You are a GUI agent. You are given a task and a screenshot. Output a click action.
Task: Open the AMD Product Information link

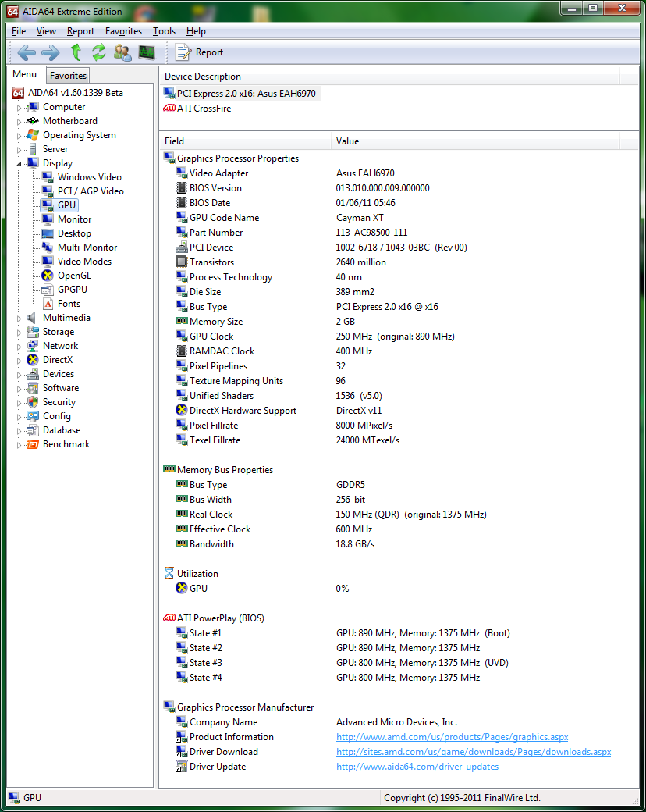click(x=452, y=737)
